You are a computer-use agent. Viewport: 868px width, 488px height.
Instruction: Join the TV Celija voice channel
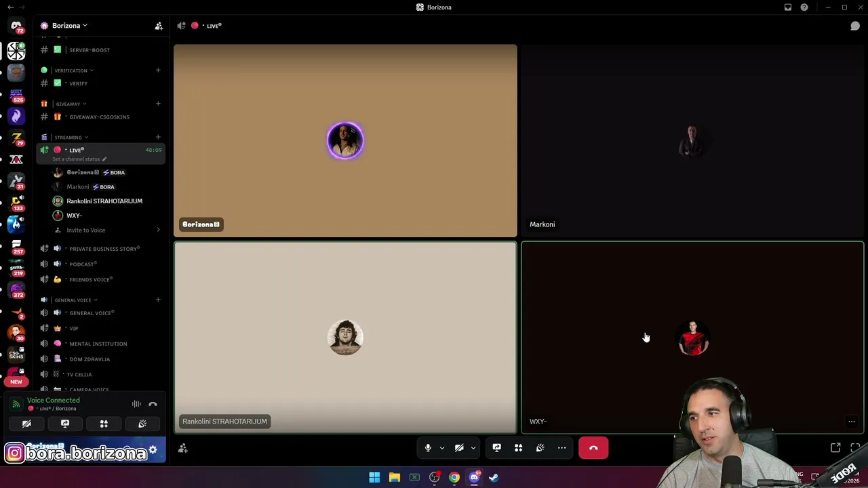point(100,374)
